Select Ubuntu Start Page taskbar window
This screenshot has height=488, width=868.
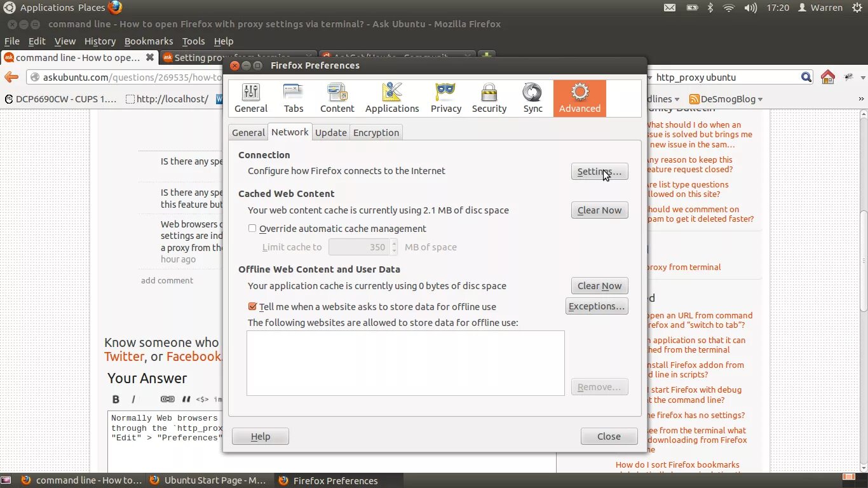[207, 480]
